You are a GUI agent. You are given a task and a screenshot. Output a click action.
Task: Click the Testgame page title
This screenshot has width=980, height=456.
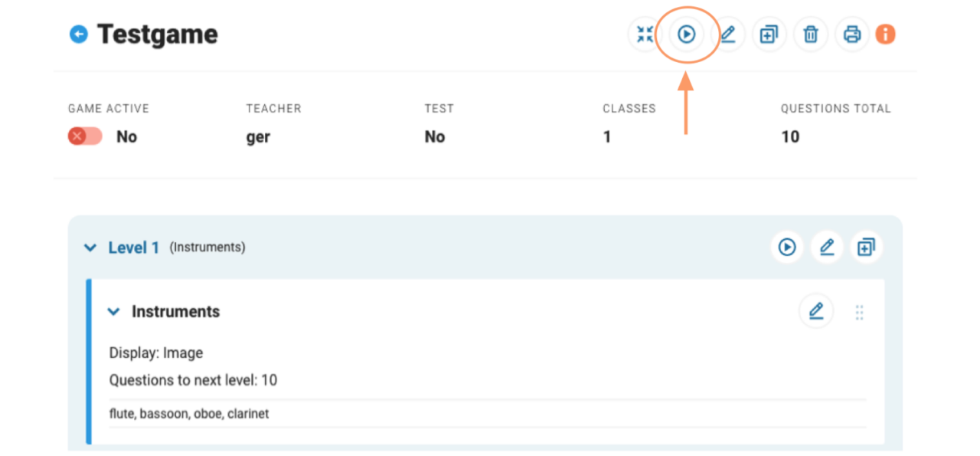coord(158,34)
